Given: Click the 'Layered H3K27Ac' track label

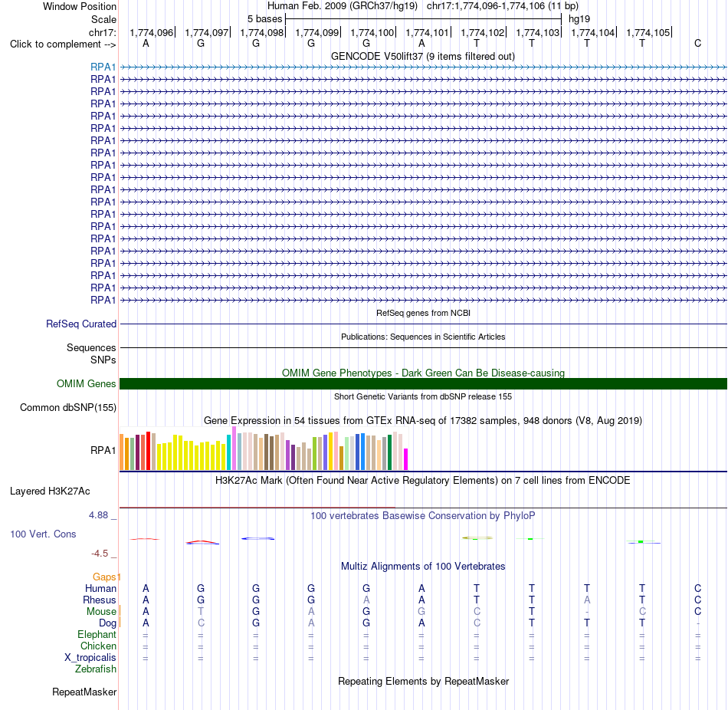Looking at the screenshot, I should coord(50,491).
